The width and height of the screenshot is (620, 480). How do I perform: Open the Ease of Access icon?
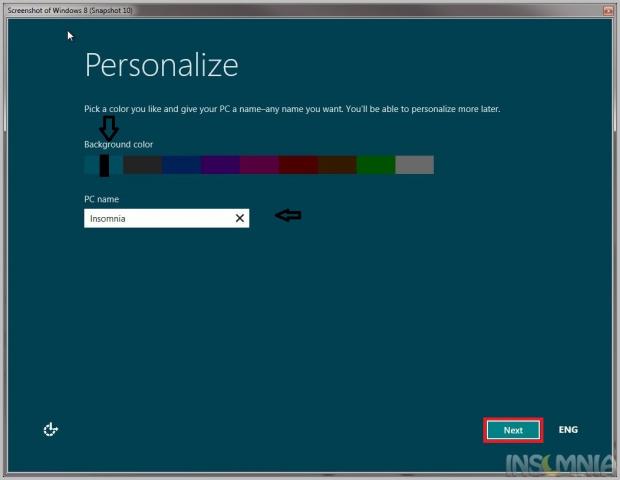pos(51,429)
